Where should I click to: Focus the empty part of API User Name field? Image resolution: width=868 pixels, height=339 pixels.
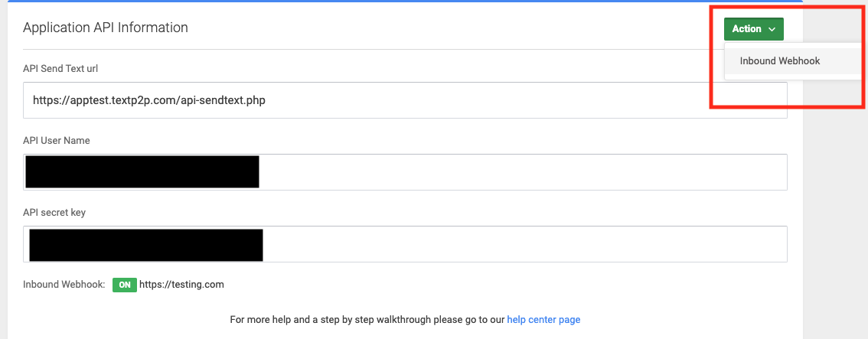coord(523,172)
